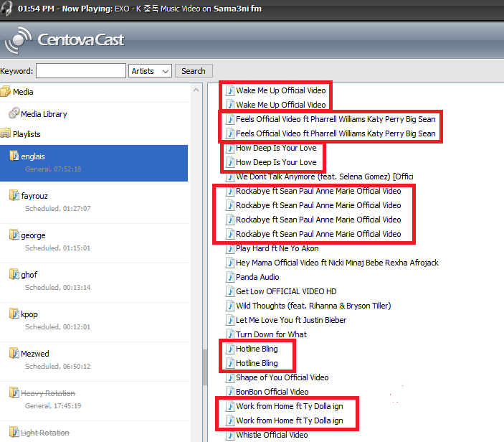Click the Playlists folder icon
Screen dimensions: 504x442
pos(6,133)
